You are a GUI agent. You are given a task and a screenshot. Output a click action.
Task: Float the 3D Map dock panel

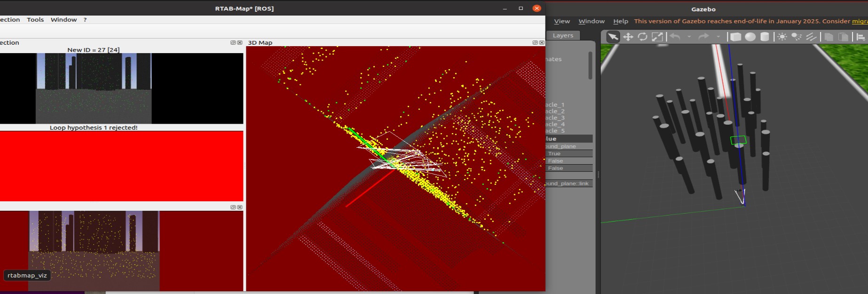(535, 42)
